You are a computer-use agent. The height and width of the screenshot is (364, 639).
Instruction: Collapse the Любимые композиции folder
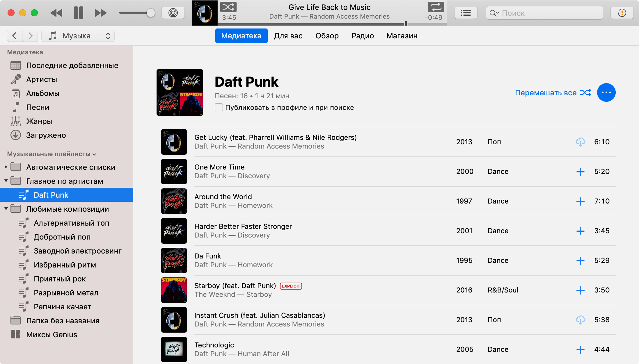coord(6,209)
